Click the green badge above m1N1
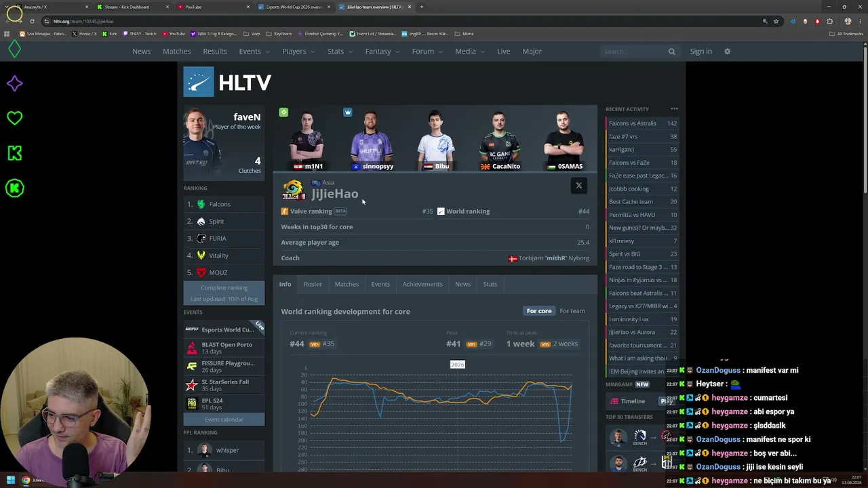Screen dimensions: 868x488 pyautogui.click(x=283, y=113)
